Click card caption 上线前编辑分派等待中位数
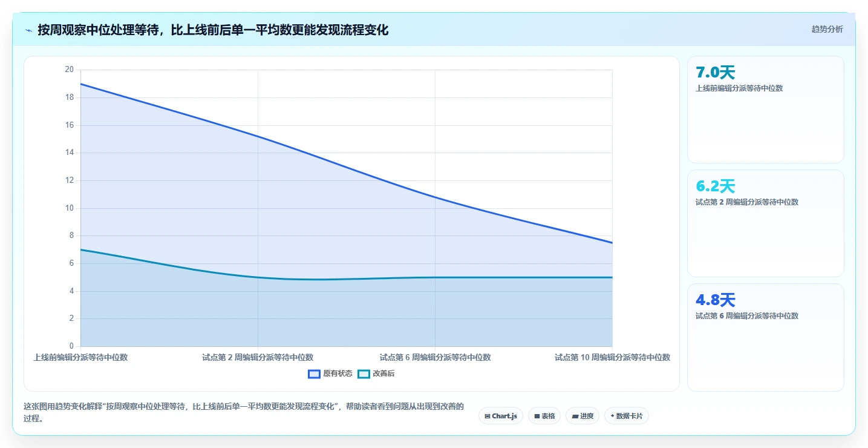 pos(739,88)
